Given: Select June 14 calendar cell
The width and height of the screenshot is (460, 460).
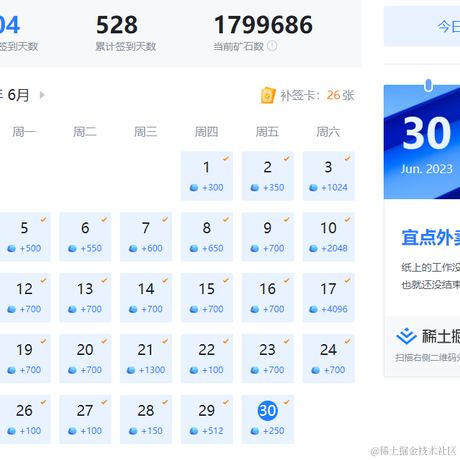Looking at the screenshot, I should (x=146, y=298).
